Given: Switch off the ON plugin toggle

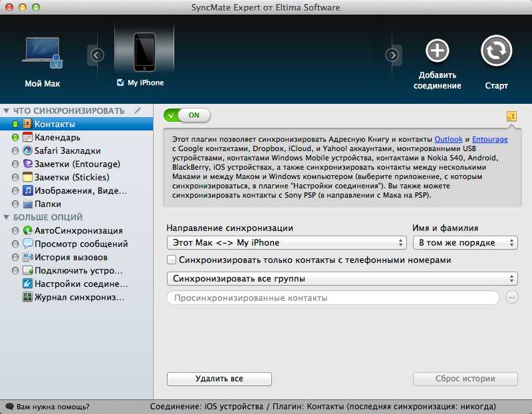Looking at the screenshot, I should (187, 115).
